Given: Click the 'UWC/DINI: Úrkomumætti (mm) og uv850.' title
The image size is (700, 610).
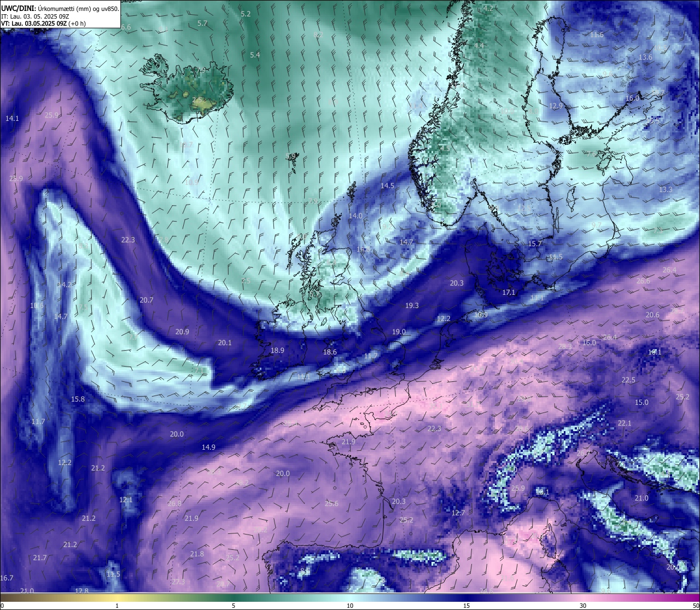Looking at the screenshot, I should pos(60,8).
